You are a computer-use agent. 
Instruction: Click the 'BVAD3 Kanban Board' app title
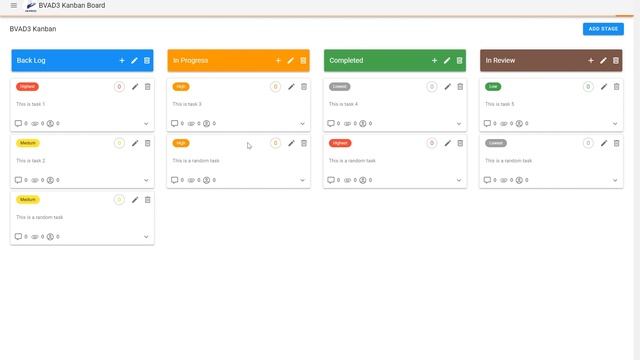click(72, 6)
